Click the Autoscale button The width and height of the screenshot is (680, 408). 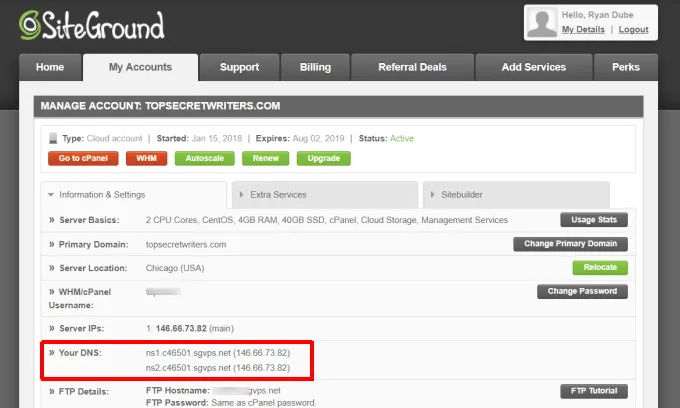tap(205, 158)
